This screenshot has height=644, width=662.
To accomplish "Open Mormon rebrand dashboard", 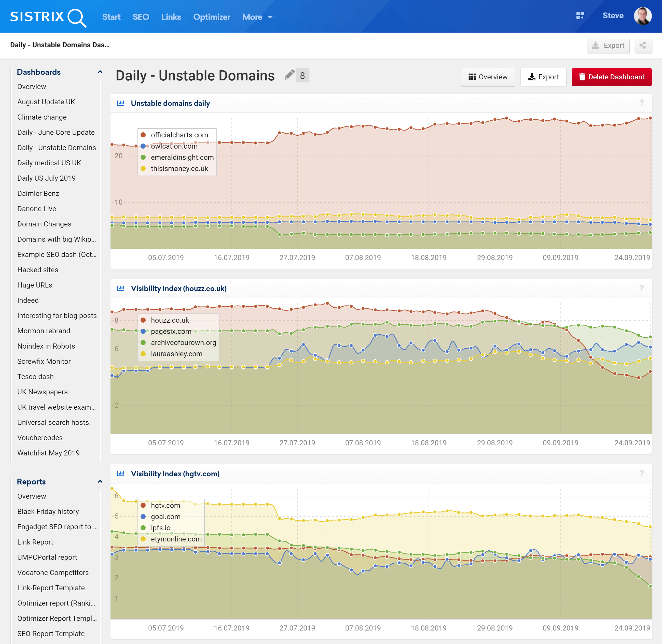I will (44, 331).
